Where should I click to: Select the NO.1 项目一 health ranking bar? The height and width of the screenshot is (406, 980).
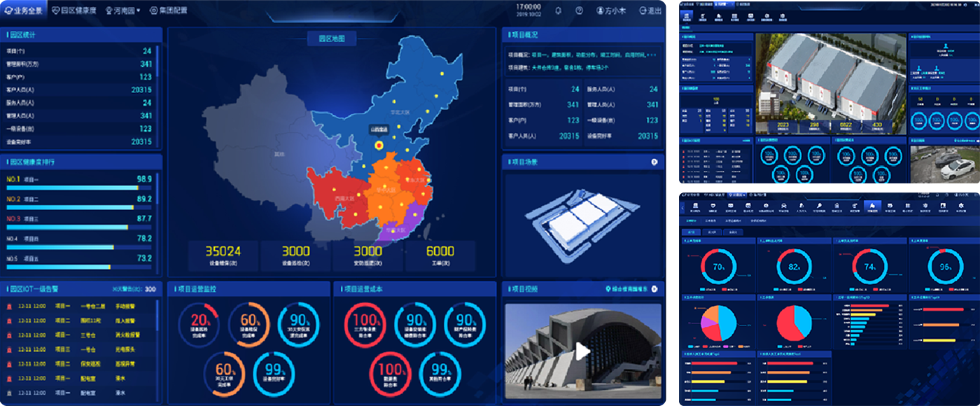78,188
